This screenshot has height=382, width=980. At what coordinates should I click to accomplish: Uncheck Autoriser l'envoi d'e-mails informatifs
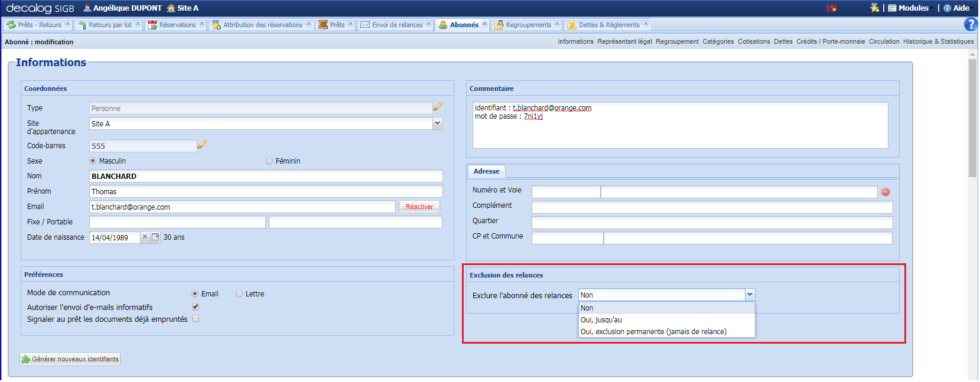coord(196,307)
